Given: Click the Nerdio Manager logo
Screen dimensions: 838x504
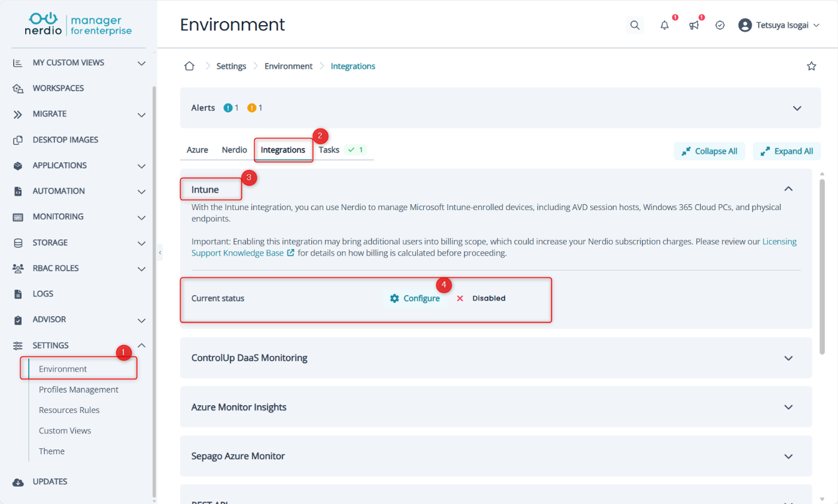Looking at the screenshot, I should (x=78, y=23).
